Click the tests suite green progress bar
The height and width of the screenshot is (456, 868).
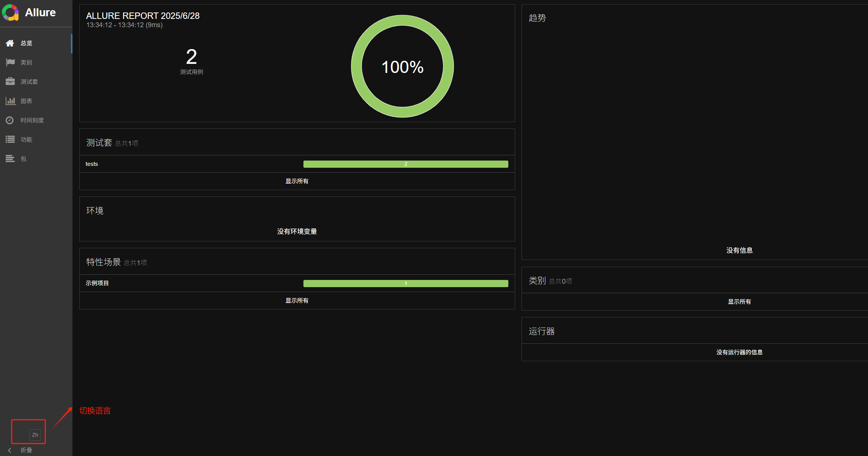click(405, 164)
